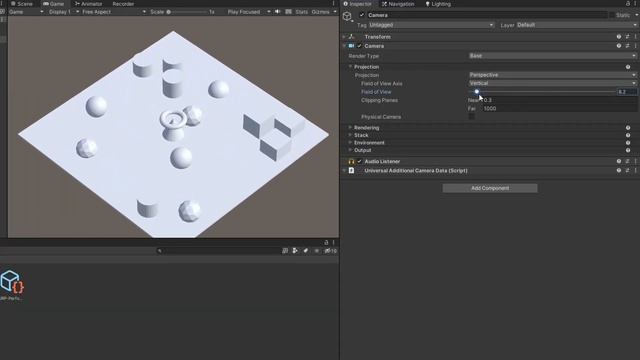Expand the Output section
Viewport: 640px width, 360px height.
pyautogui.click(x=350, y=150)
